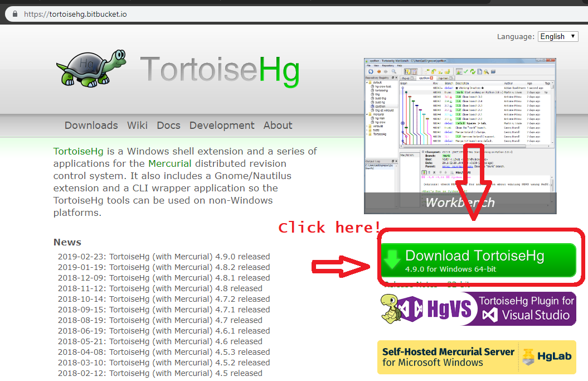Open the About page
The width and height of the screenshot is (588, 381).
tap(278, 126)
